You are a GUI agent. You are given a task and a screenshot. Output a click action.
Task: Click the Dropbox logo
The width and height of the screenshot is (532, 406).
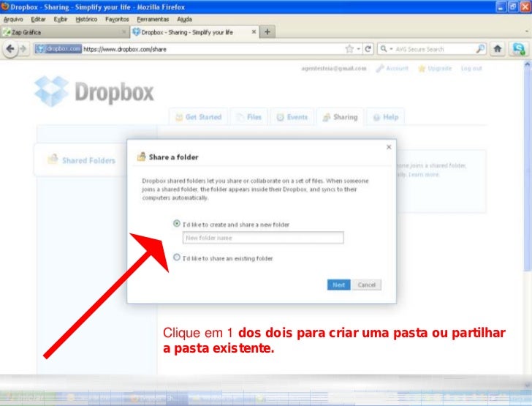[94, 91]
